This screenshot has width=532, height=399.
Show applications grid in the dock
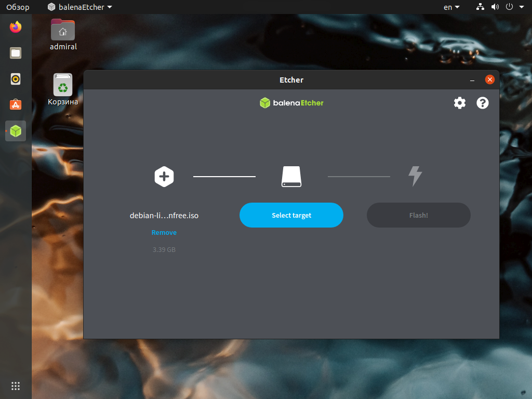pyautogui.click(x=16, y=386)
